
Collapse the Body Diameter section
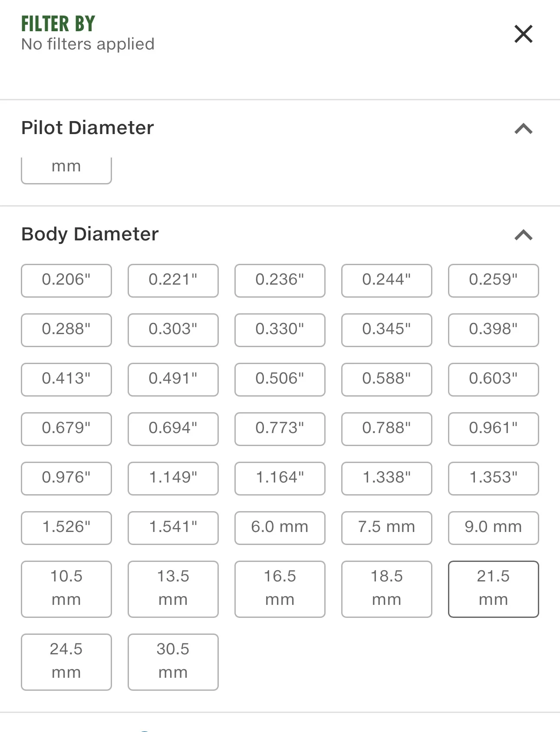523,235
